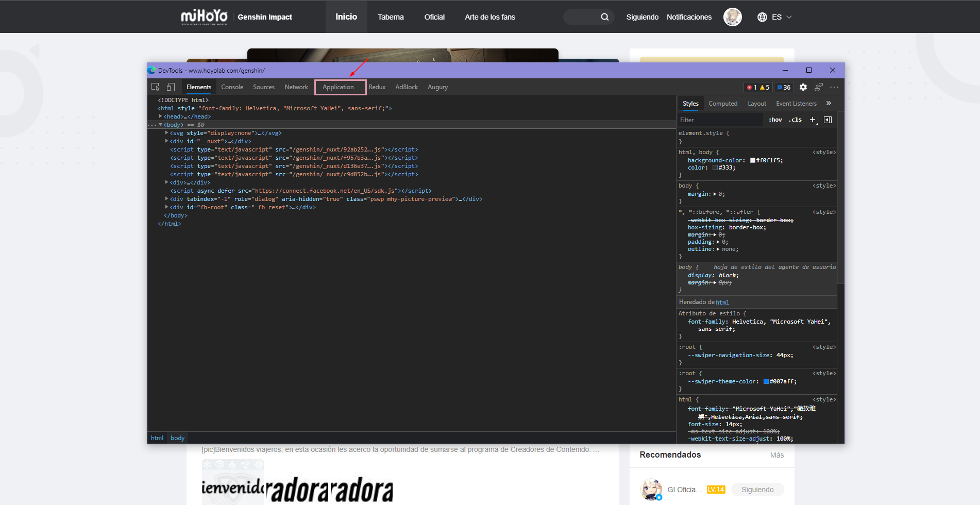Open the Network tab
Viewport: 980px width, 505px height.
pos(296,87)
